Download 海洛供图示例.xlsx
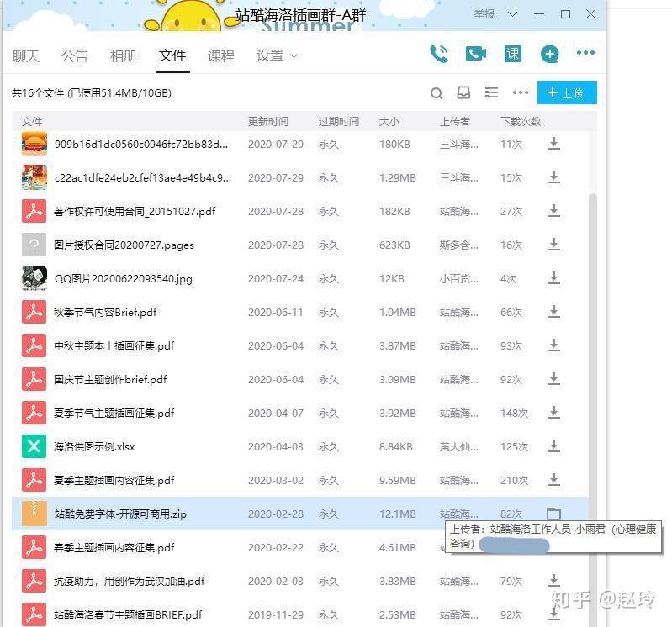Image resolution: width=672 pixels, height=627 pixels. pyautogui.click(x=553, y=446)
